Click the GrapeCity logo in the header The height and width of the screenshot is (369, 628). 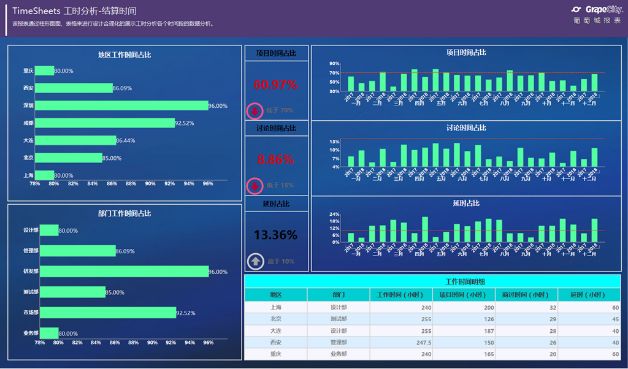tap(597, 10)
